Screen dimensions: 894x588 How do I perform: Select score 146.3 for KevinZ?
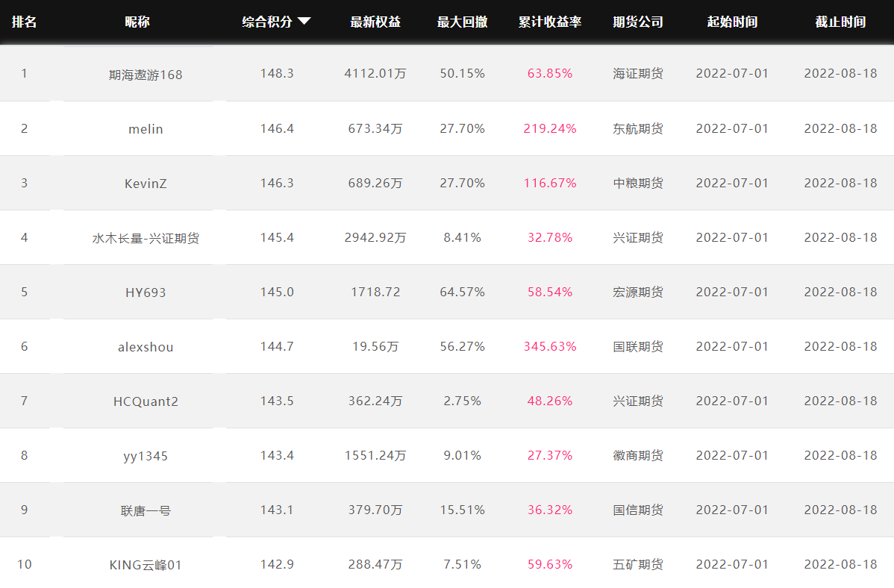click(x=277, y=183)
